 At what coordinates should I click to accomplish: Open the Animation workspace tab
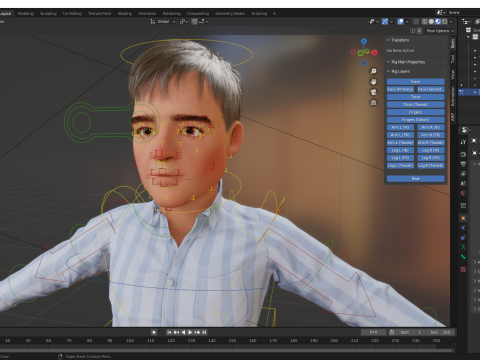click(x=147, y=14)
